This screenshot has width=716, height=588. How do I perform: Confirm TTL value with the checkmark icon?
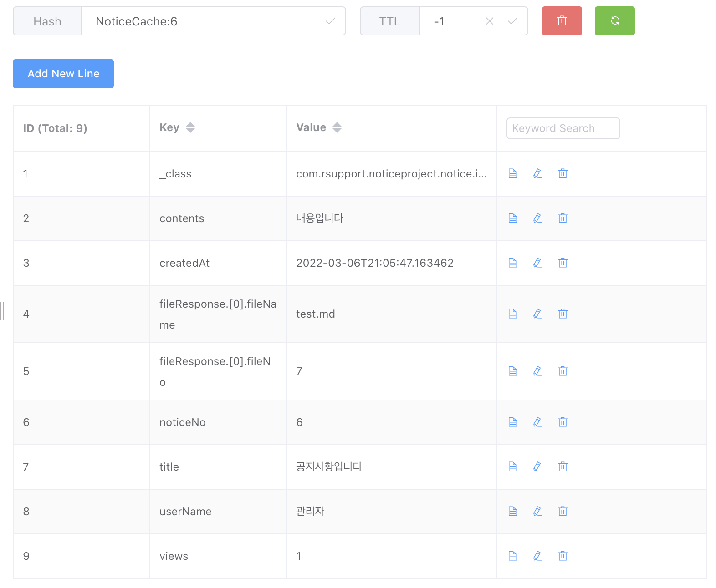pyautogui.click(x=512, y=21)
